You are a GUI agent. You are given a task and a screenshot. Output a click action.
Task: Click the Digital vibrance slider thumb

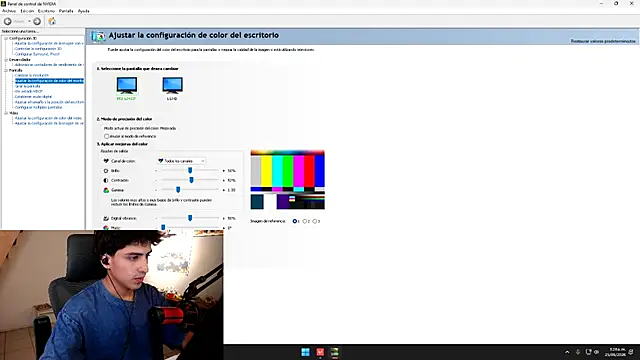190,218
